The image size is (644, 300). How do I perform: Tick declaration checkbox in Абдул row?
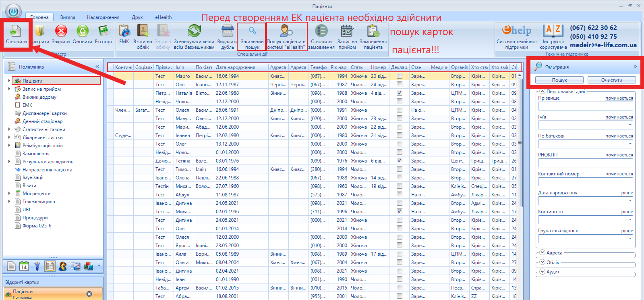pyautogui.click(x=400, y=194)
